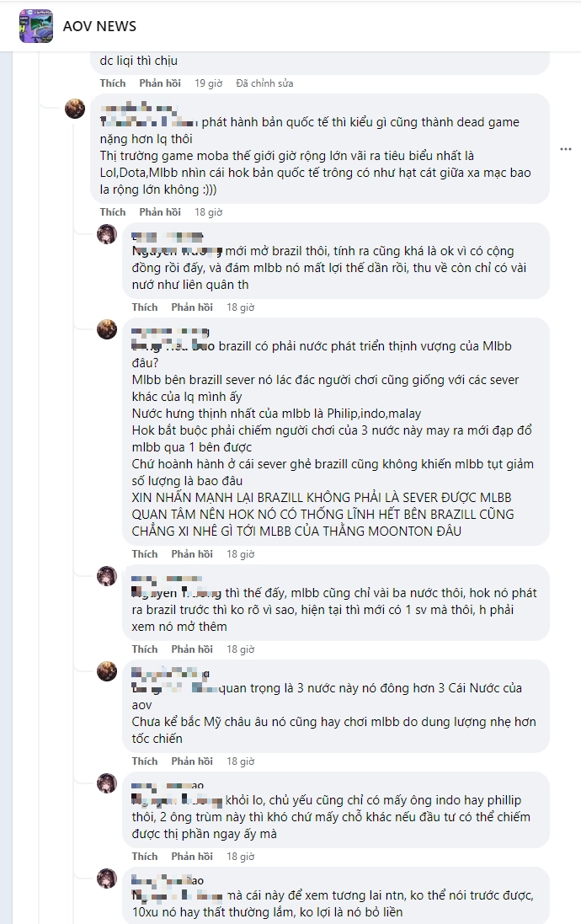Like the 'dead game' comment about hok
This screenshot has width=581, height=924.
[x=113, y=212]
